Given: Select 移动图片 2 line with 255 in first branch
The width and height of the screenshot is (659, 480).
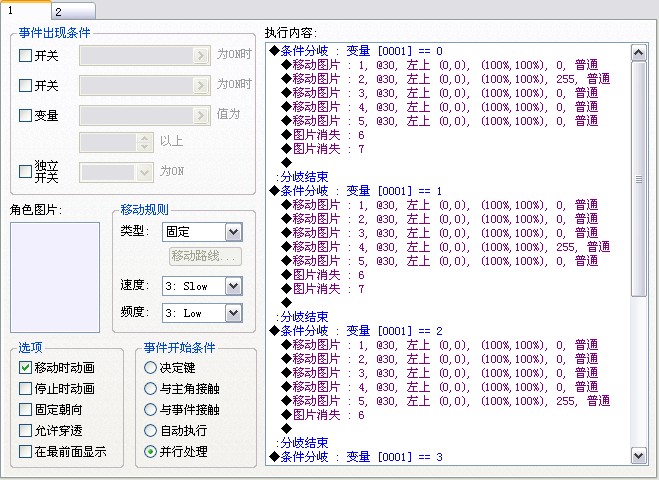Looking at the screenshot, I should [x=445, y=79].
